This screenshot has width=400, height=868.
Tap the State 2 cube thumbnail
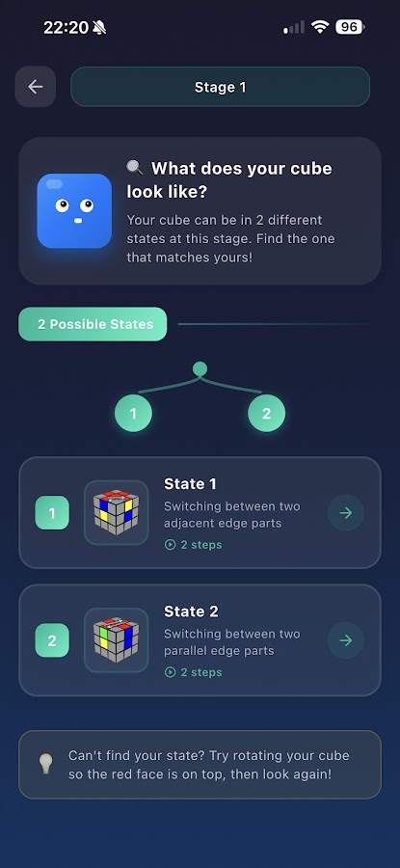click(x=117, y=640)
